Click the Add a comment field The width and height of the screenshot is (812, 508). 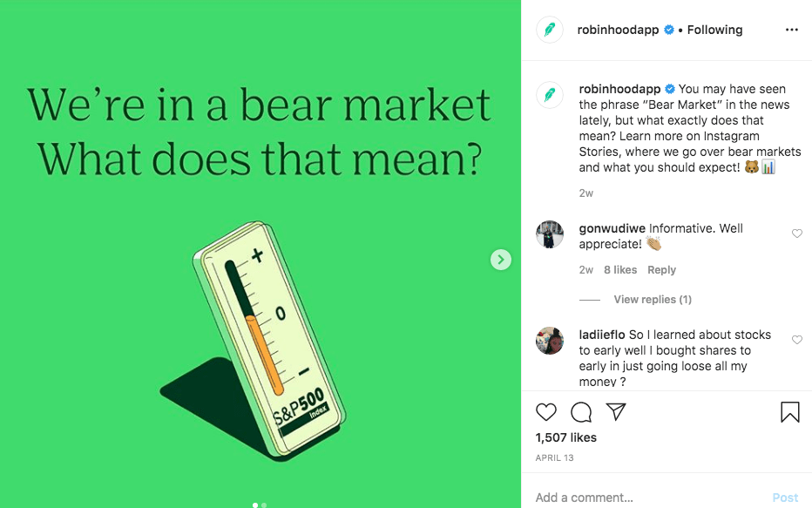(x=645, y=498)
